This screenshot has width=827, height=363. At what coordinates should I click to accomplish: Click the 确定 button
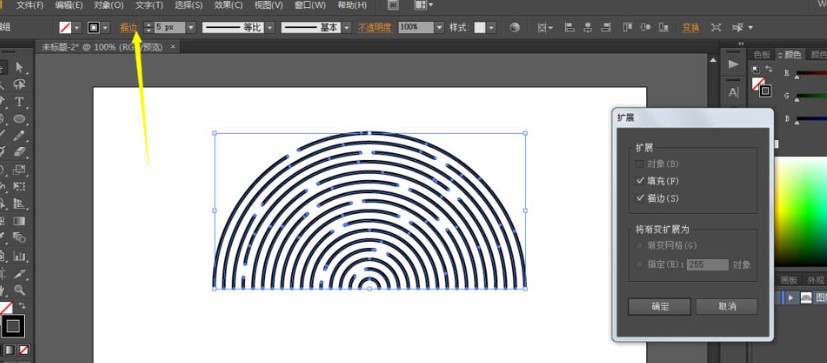[x=659, y=307]
